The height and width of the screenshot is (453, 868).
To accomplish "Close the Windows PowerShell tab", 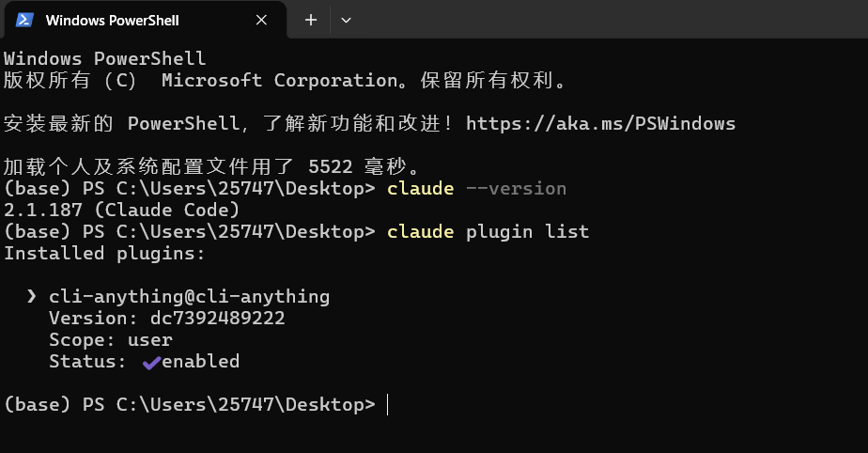I will pyautogui.click(x=261, y=20).
